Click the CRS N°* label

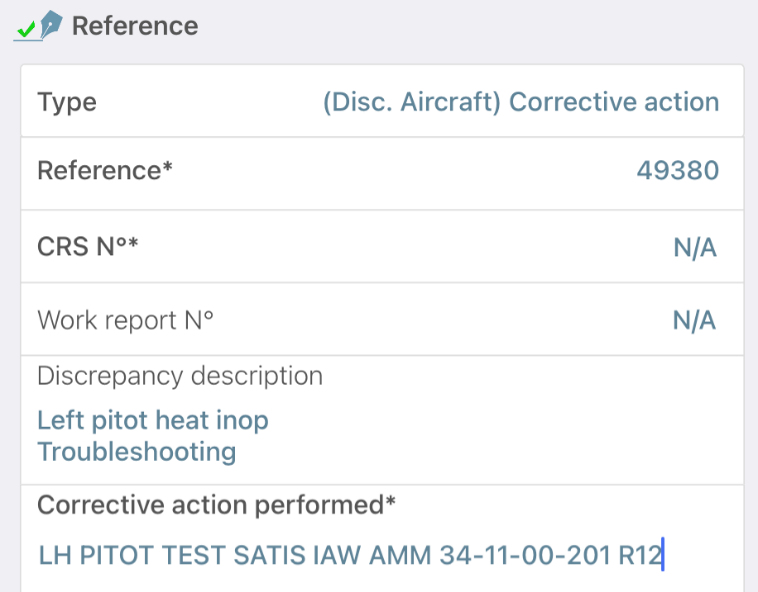coord(87,246)
